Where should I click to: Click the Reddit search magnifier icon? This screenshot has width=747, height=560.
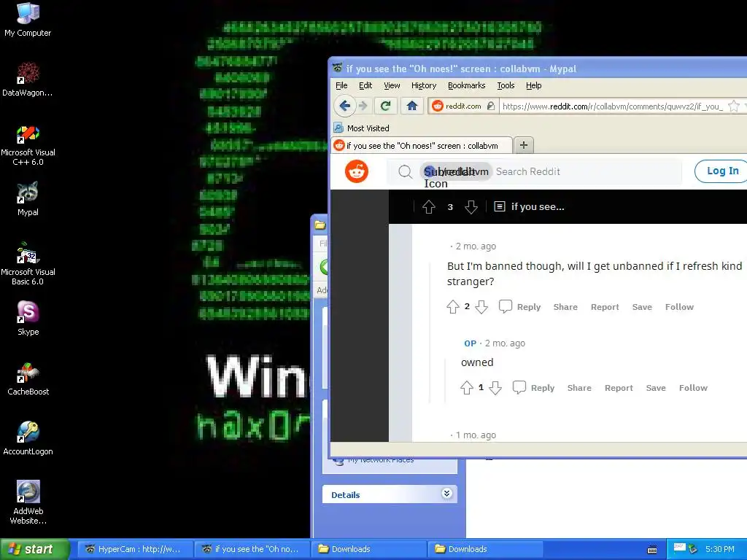[405, 171]
